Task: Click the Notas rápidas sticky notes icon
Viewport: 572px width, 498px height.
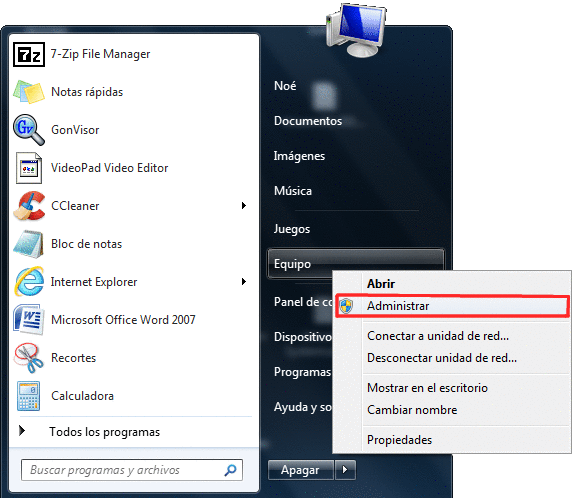Action: point(29,92)
